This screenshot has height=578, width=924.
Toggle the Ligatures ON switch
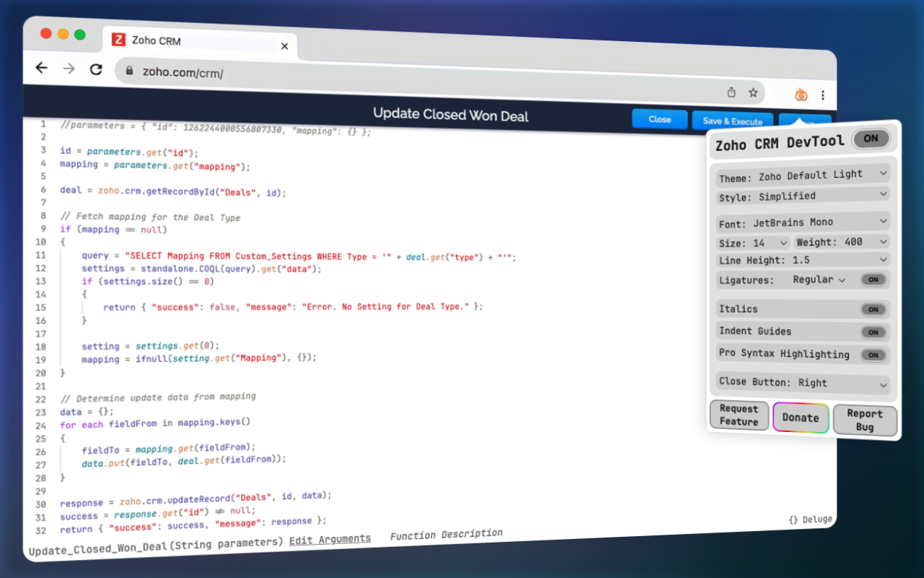[873, 280]
